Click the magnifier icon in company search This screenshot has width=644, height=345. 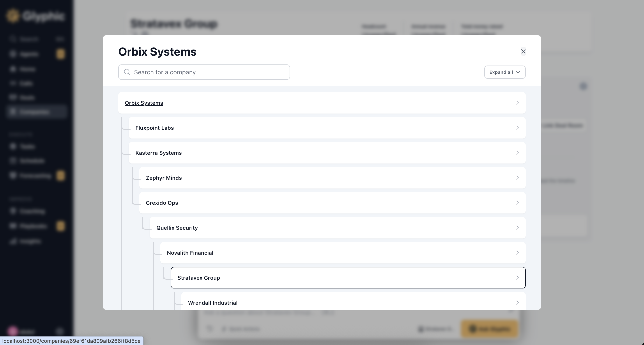tap(127, 72)
